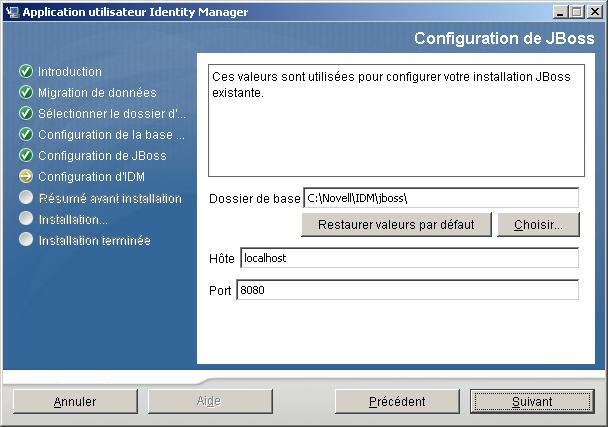This screenshot has width=608, height=427.
Task: Click into the Hôte localhost field
Action: [408, 258]
